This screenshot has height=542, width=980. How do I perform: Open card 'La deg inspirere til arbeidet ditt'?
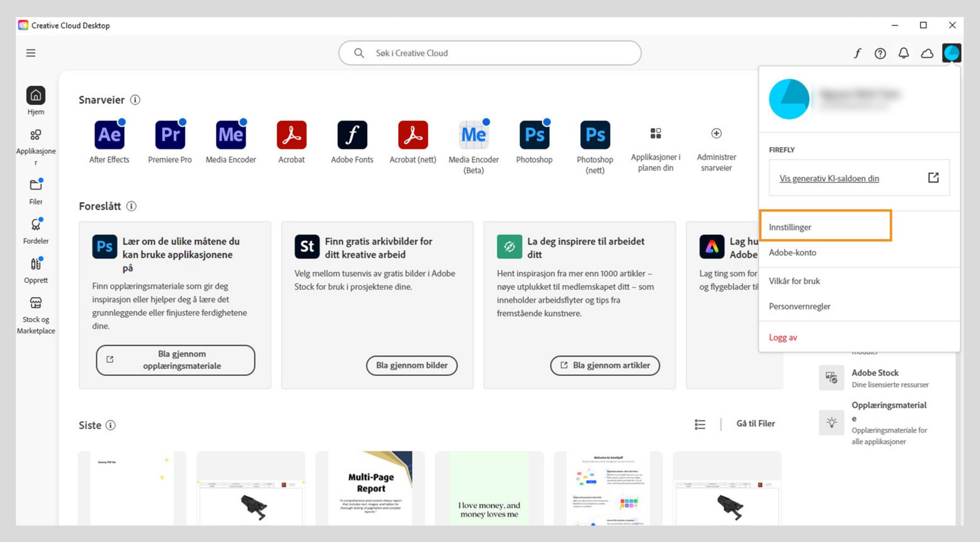pos(580,305)
